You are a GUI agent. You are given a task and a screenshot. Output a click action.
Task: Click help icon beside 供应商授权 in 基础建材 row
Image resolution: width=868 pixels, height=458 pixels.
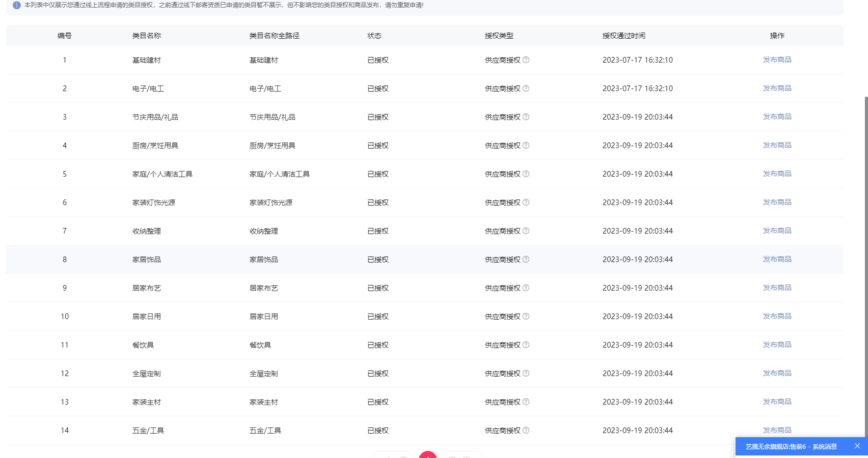pyautogui.click(x=526, y=60)
